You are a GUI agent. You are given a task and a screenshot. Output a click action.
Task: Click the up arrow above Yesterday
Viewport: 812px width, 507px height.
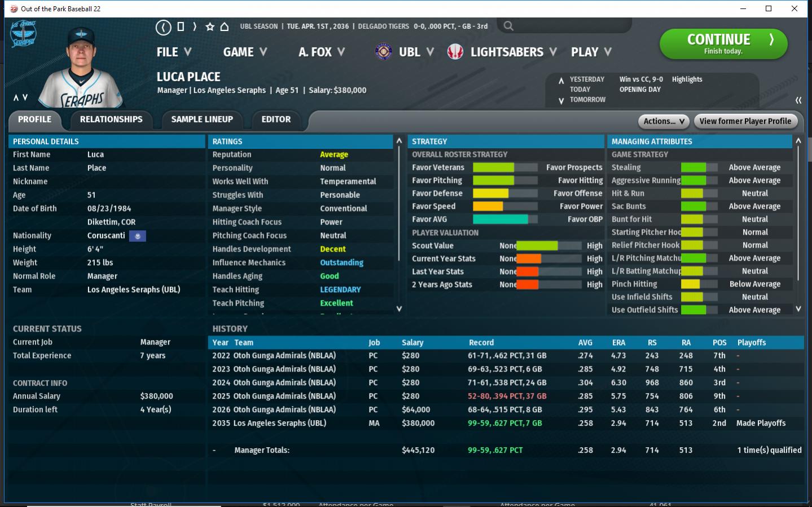561,81
